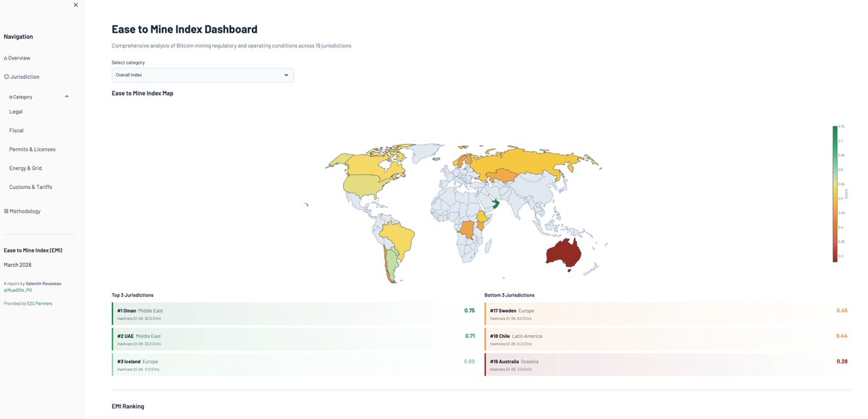
Task: Click the Navigation sidebar heading
Action: (18, 36)
